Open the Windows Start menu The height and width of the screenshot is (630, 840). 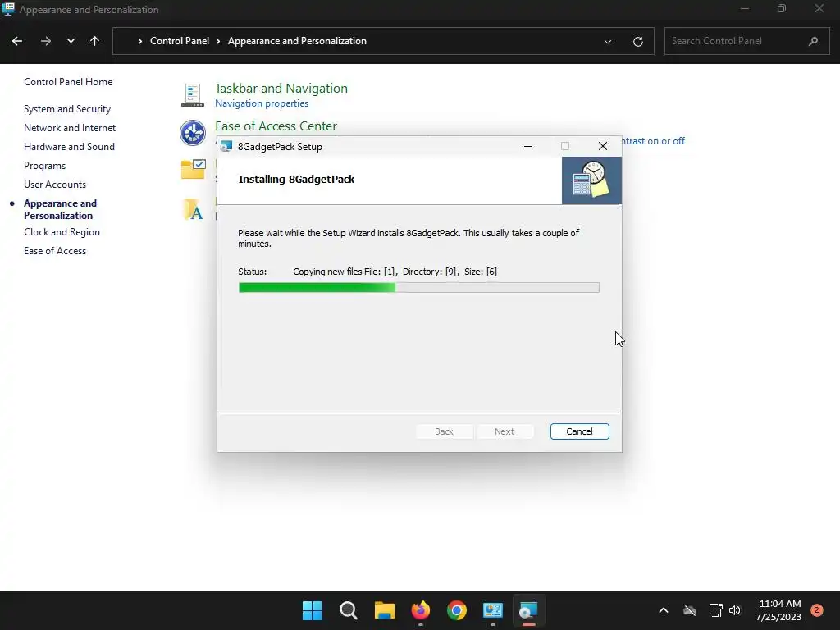[312, 610]
